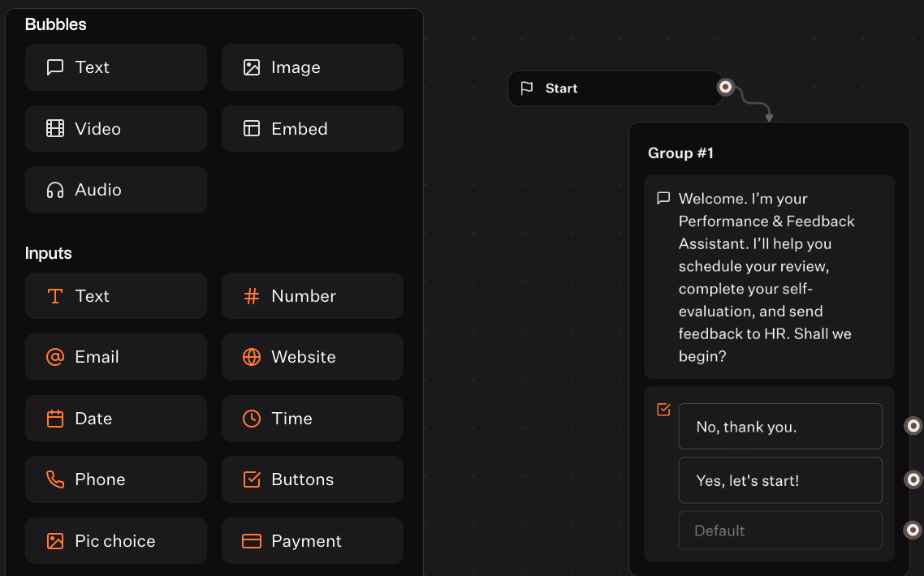Screen dimensions: 924x576
Task: Choose the Number input block
Action: pos(312,296)
